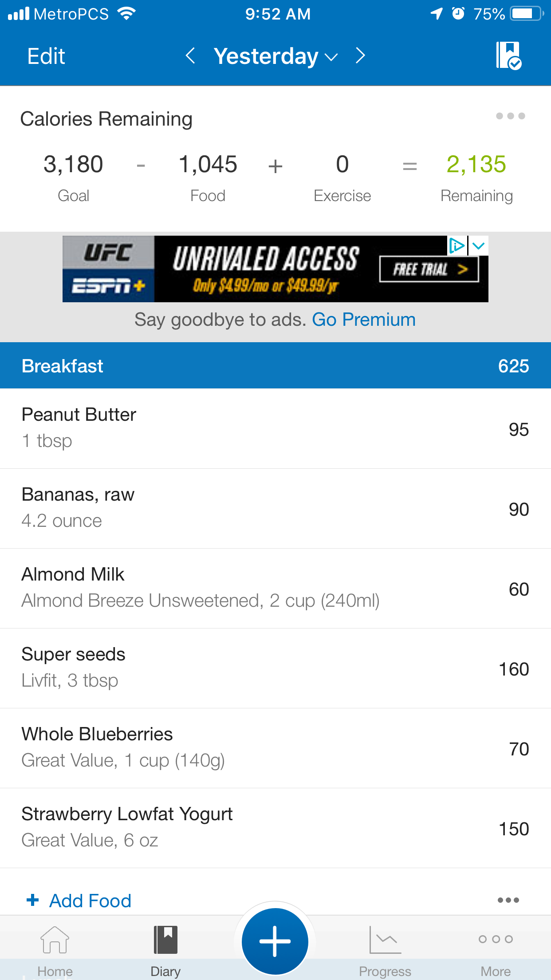Tap the complete diary bookmark icon
Viewport: 551px width, 980px height.
click(x=508, y=56)
